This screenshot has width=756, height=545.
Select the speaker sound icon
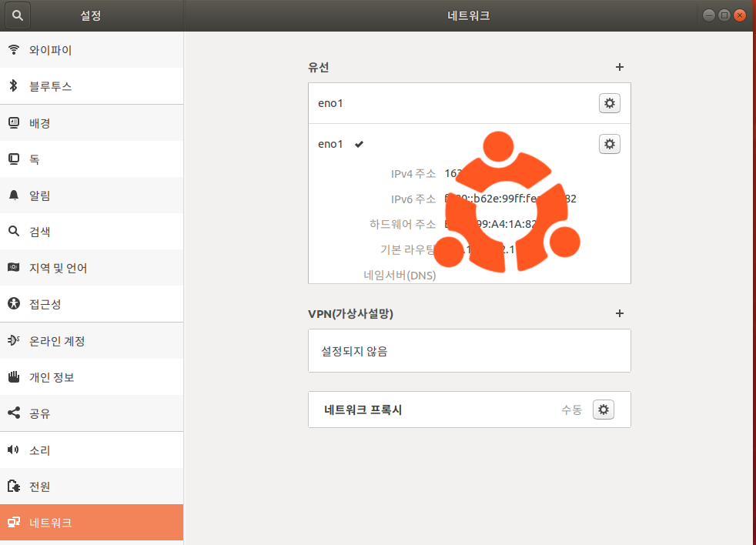[x=14, y=450]
